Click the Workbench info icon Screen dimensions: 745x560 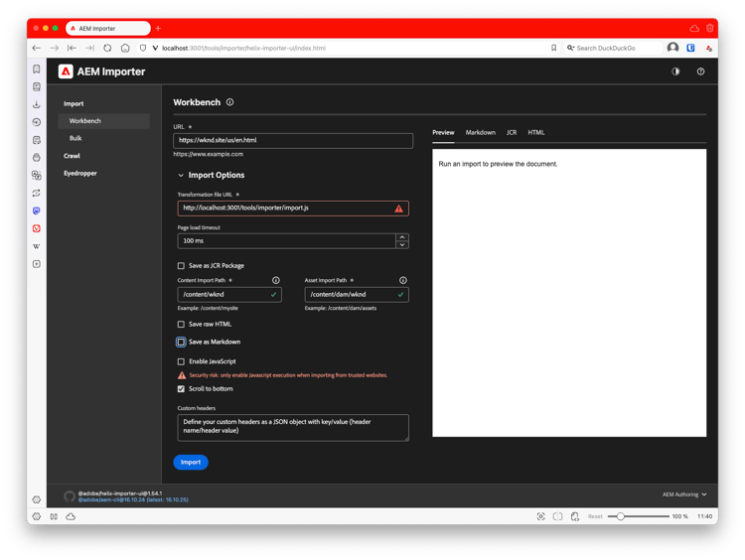(230, 102)
